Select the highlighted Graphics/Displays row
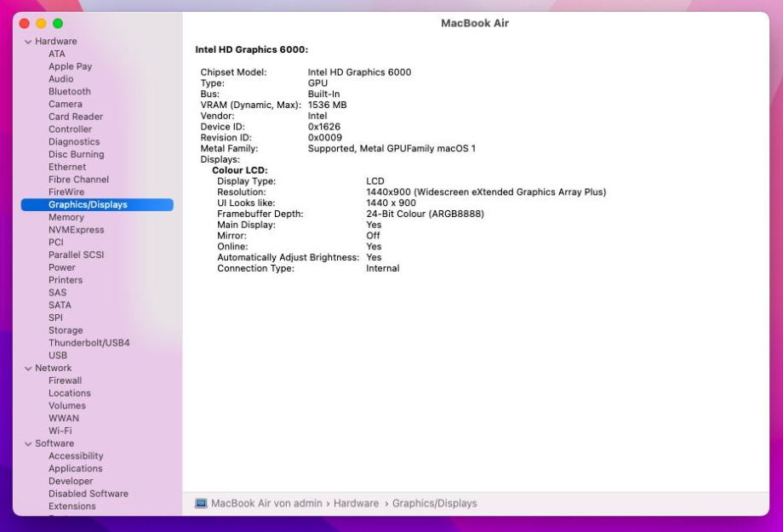Viewport: 783px width, 532px height. pos(97,205)
